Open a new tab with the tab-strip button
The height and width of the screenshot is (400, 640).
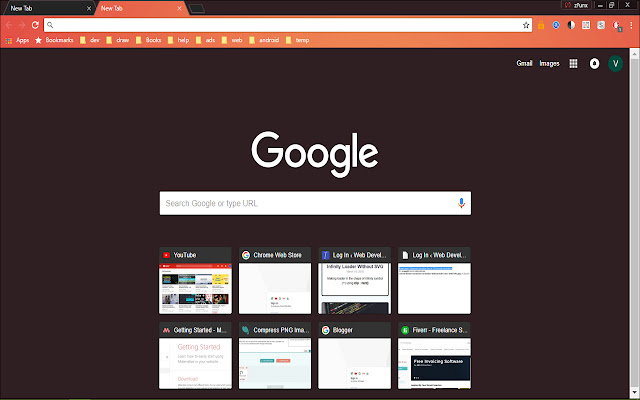[197, 9]
